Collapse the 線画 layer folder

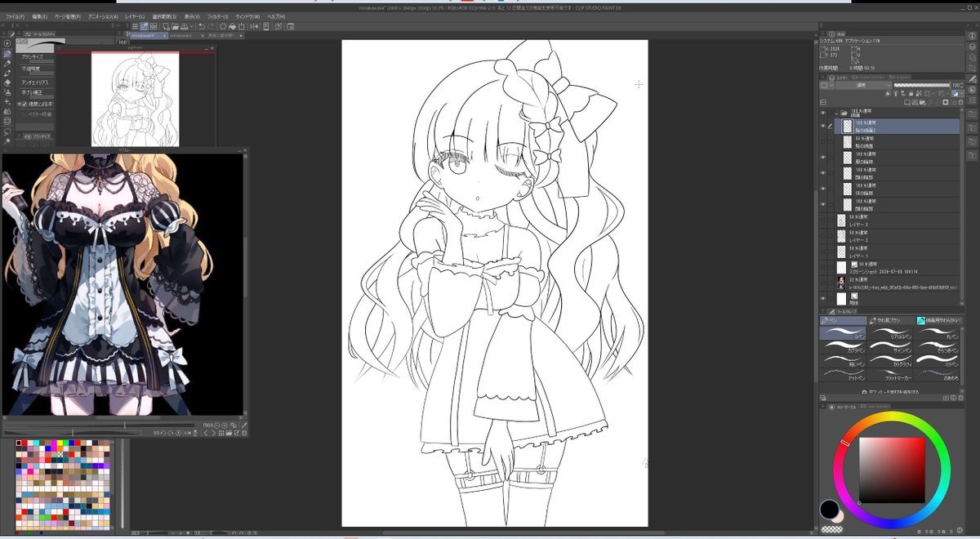836,114
